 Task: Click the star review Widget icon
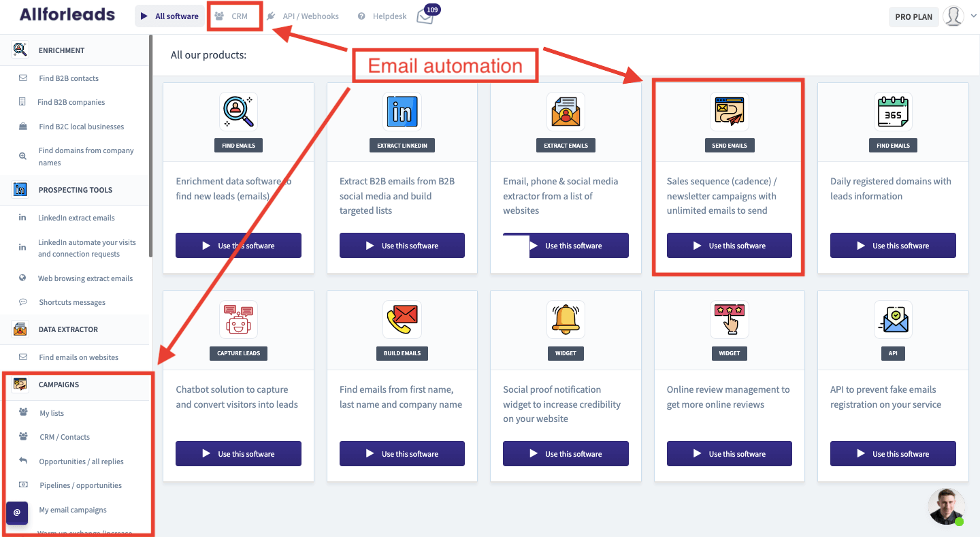[730, 319]
